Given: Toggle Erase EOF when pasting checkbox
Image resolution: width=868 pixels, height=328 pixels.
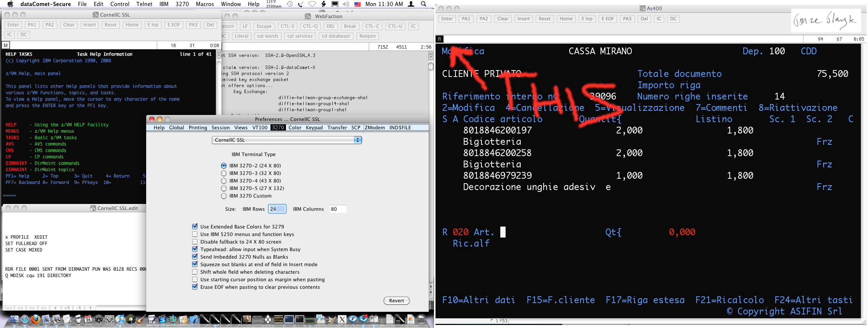Looking at the screenshot, I should tap(195, 287).
